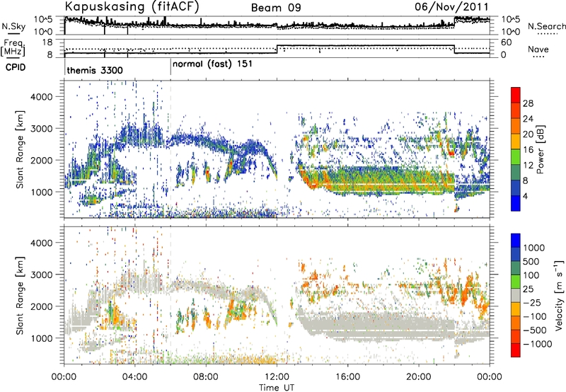
Task: Click the 'themis 3300' CPID marker
Action: click(95, 70)
